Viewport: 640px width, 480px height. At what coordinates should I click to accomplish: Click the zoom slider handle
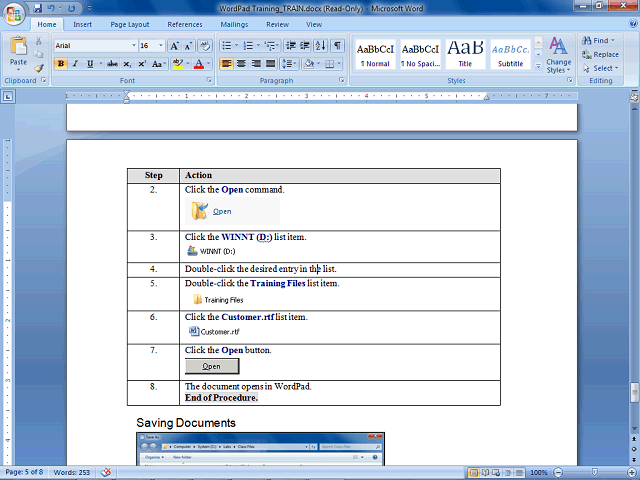point(595,473)
